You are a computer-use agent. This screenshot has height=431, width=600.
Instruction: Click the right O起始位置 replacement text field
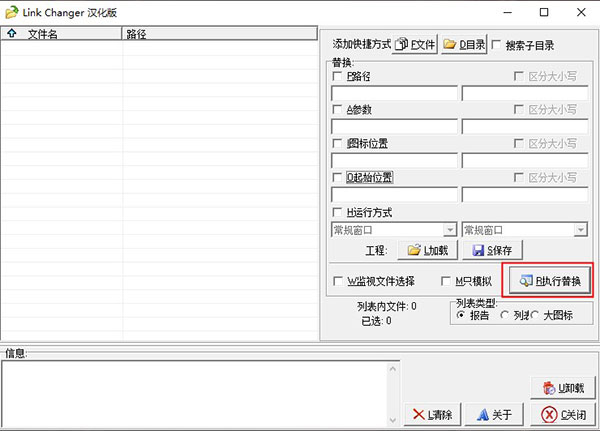tap(525, 194)
